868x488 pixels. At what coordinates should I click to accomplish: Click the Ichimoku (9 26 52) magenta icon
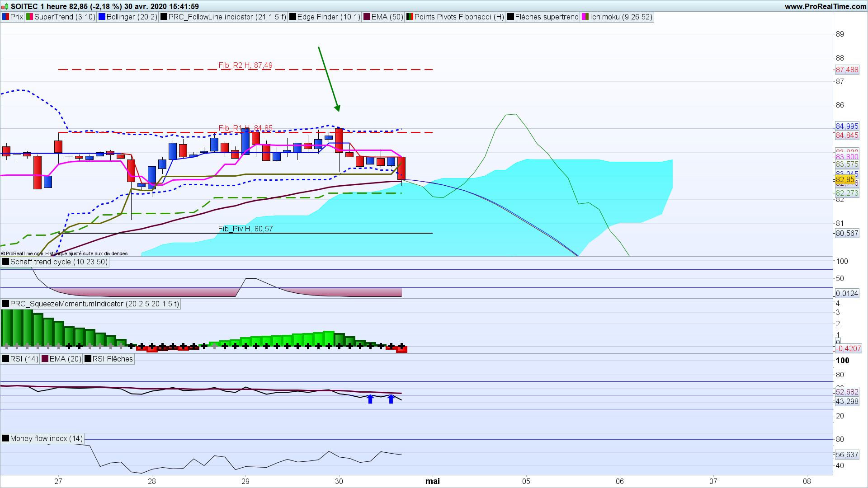(585, 17)
